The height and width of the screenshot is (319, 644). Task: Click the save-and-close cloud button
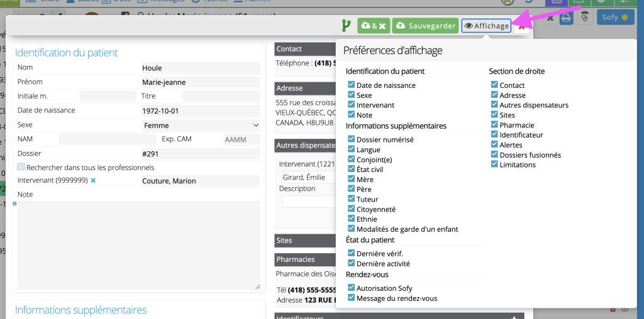(x=374, y=26)
